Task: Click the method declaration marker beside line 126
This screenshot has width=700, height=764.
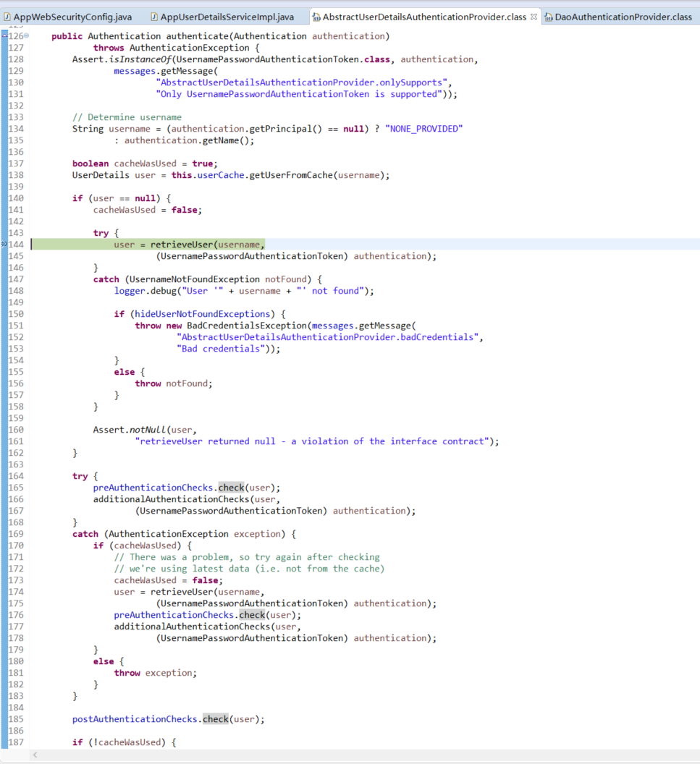Action: tap(4, 35)
